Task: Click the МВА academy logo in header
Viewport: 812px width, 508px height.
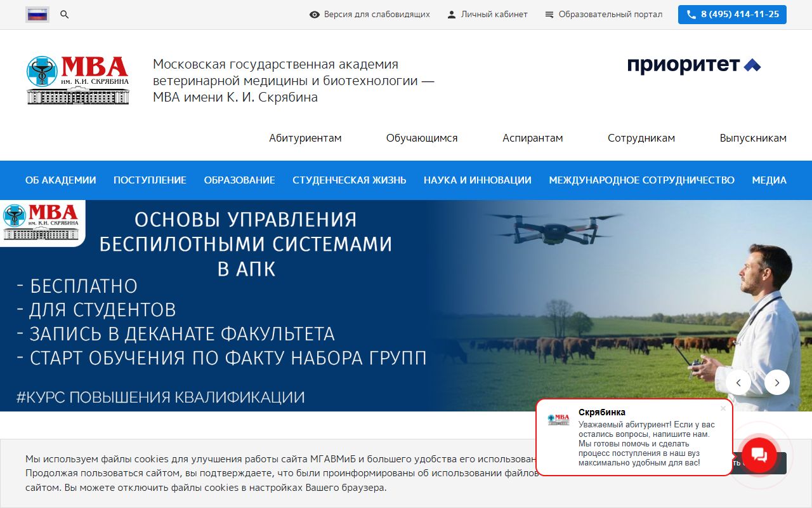Action: click(x=78, y=80)
